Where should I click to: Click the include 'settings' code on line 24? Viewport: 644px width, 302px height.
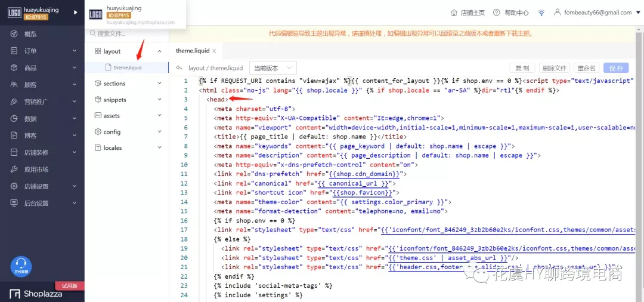258,295
